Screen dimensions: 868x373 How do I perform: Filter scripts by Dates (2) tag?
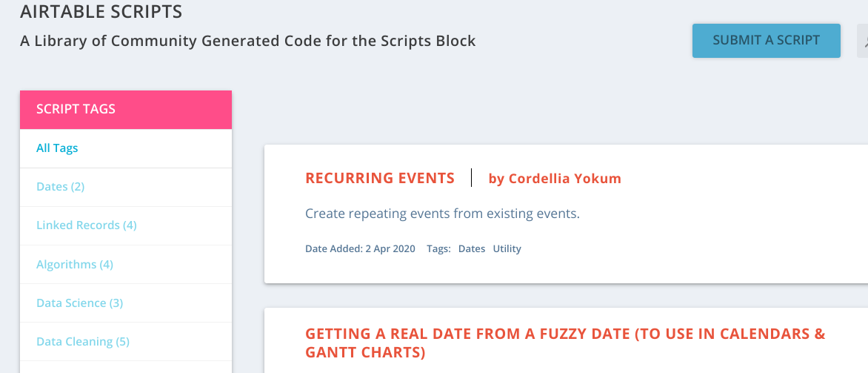tap(60, 187)
